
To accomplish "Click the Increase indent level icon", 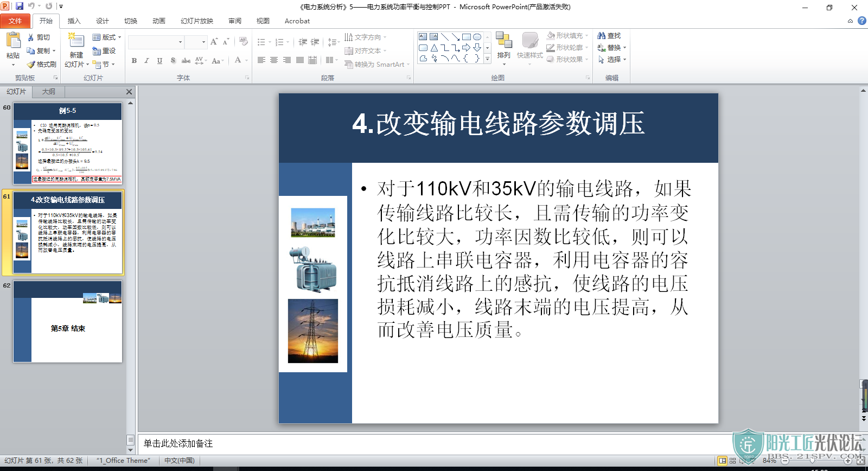I will click(x=315, y=42).
